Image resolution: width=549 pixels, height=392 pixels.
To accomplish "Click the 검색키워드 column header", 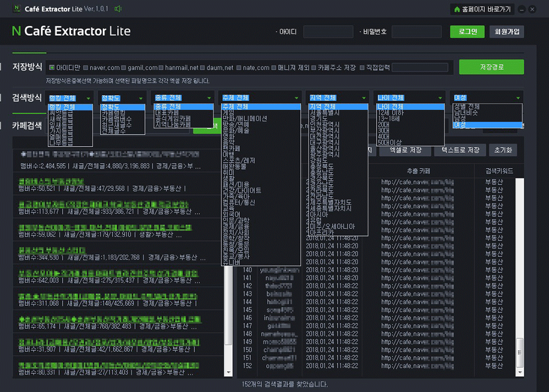I will 499,171.
